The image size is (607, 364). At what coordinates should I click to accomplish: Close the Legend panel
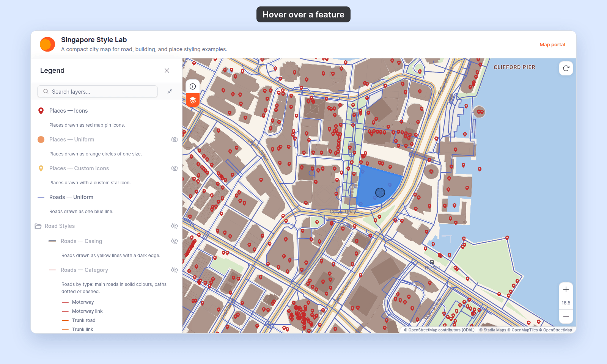tap(167, 71)
